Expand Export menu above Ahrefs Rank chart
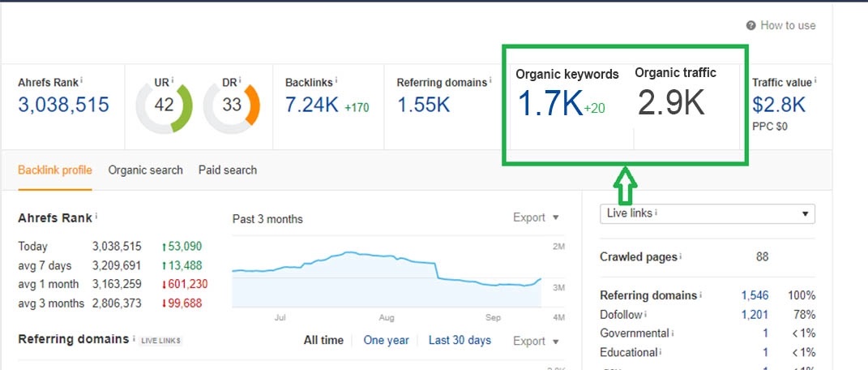The height and width of the screenshot is (370, 868). (536, 217)
